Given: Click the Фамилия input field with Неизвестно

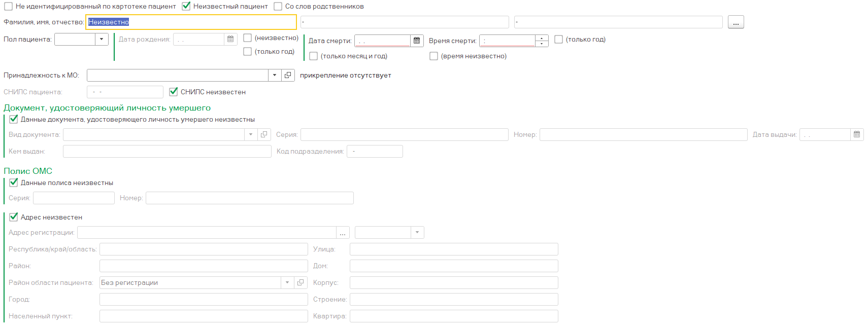Looking at the screenshot, I should pos(191,22).
